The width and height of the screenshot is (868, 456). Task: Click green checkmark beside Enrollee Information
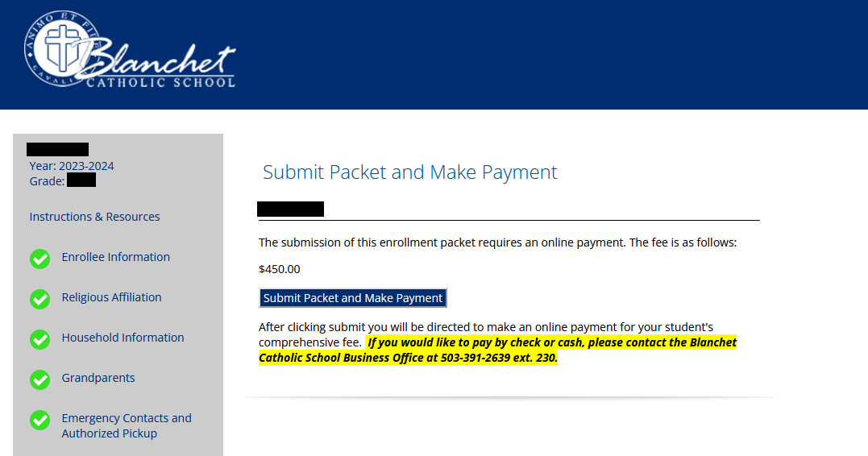39,259
